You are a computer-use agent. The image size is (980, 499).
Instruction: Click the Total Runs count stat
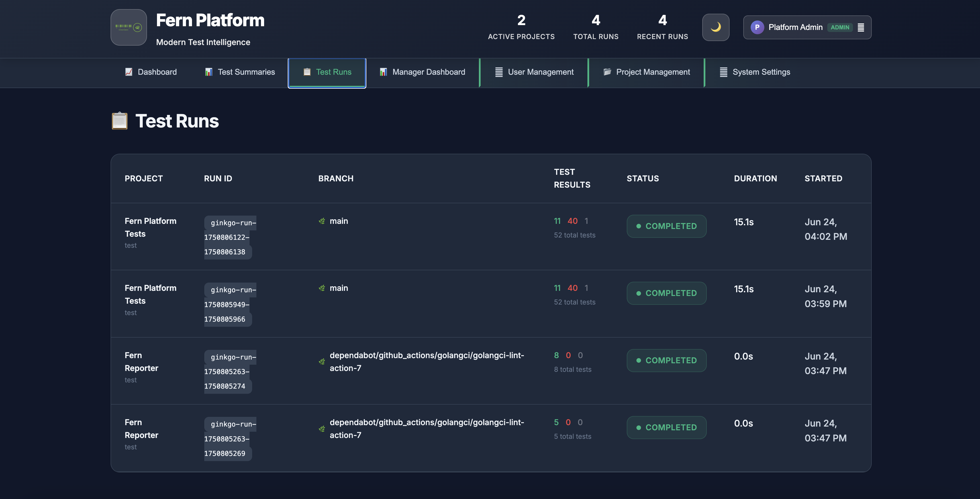pos(596,27)
